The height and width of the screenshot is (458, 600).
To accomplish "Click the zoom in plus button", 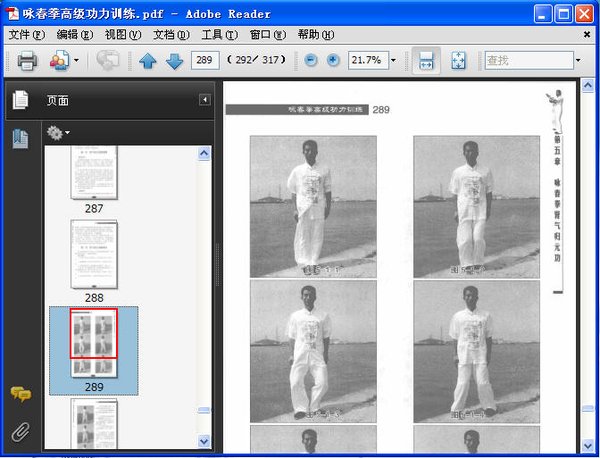I will [333, 61].
